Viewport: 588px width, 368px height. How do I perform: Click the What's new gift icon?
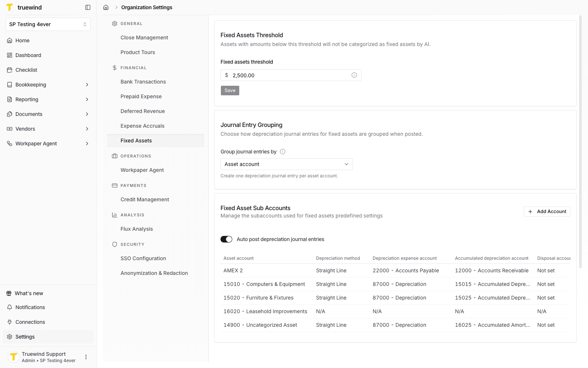pyautogui.click(x=9, y=293)
